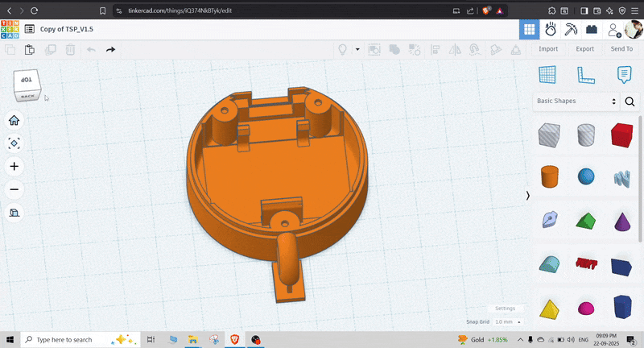Click the Home view button
644x348 pixels.
tap(14, 121)
